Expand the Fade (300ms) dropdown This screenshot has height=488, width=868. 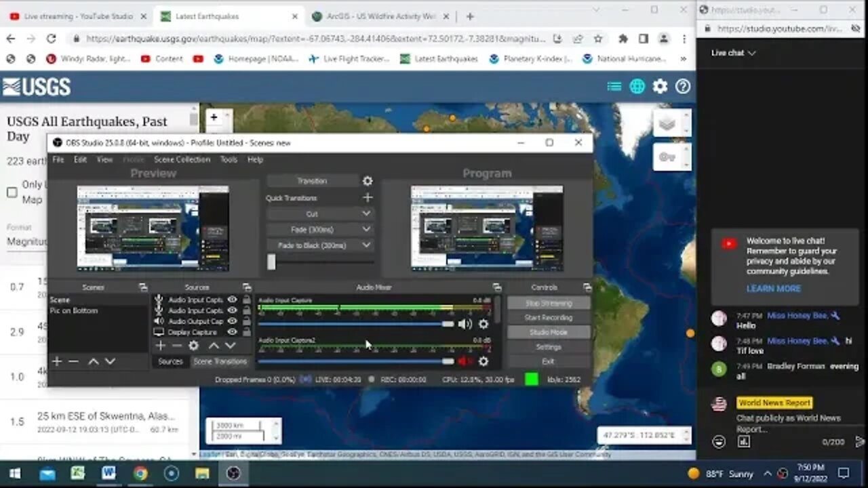[x=366, y=230]
